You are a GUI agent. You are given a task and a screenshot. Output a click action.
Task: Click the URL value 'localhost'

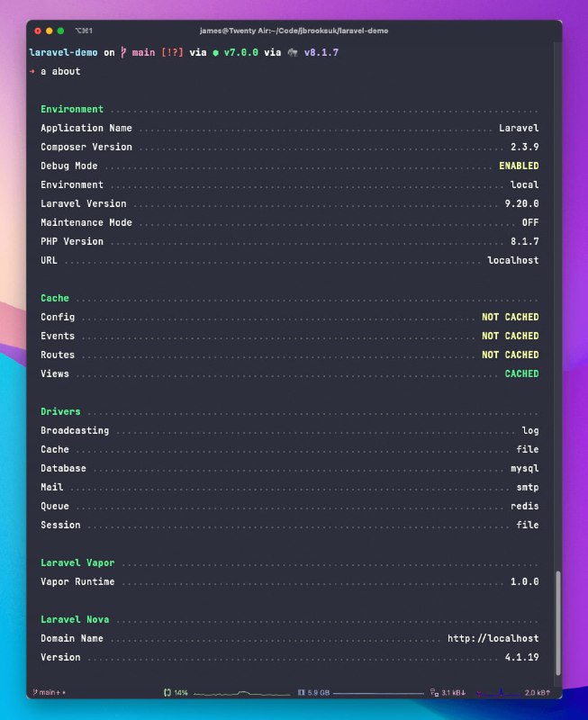point(513,260)
